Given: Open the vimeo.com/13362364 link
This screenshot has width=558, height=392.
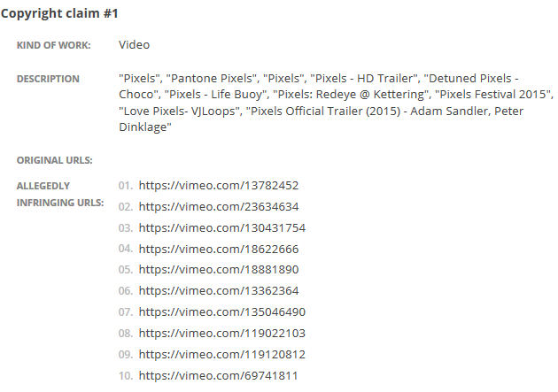Looking at the screenshot, I should pos(218,291).
